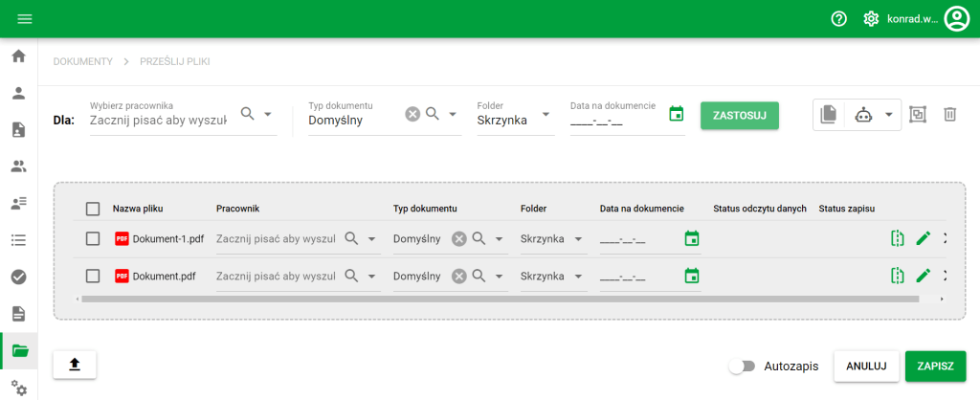Click the copy documents icon in toolbar
980x400 pixels.
[829, 115]
